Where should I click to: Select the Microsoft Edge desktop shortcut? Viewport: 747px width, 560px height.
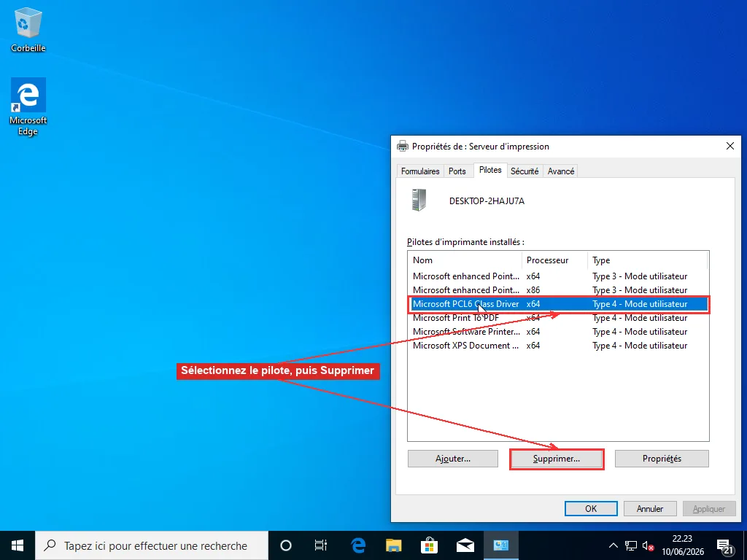(28, 107)
